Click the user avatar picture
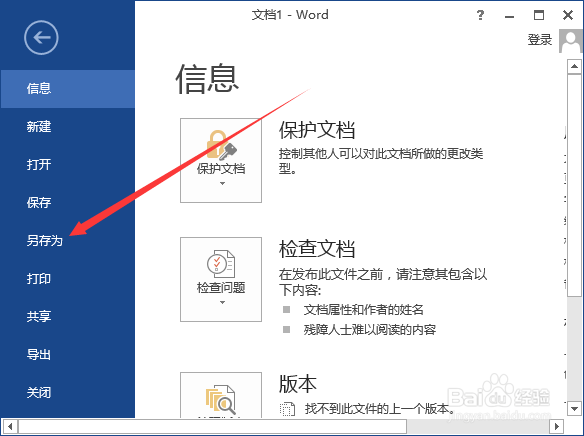Image resolution: width=584 pixels, height=436 pixels. [x=570, y=41]
